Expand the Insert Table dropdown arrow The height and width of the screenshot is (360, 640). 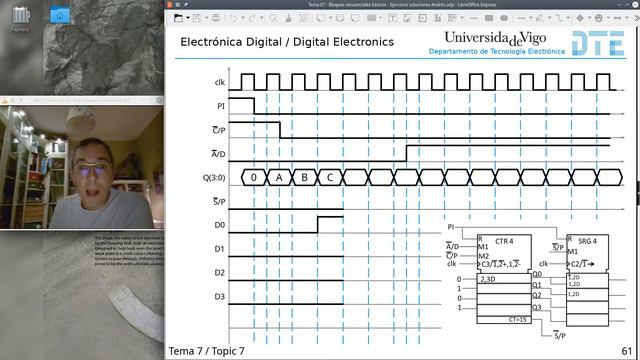pos(380,18)
